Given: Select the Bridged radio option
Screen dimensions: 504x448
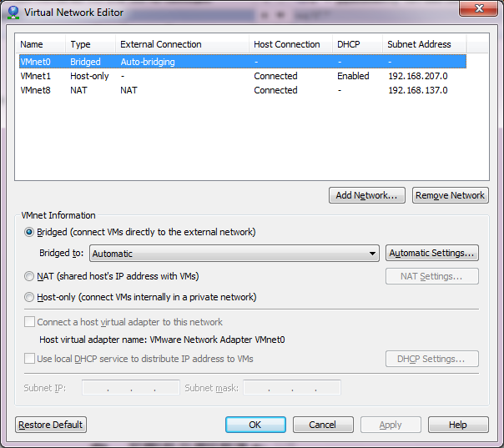Looking at the screenshot, I should (x=29, y=232).
